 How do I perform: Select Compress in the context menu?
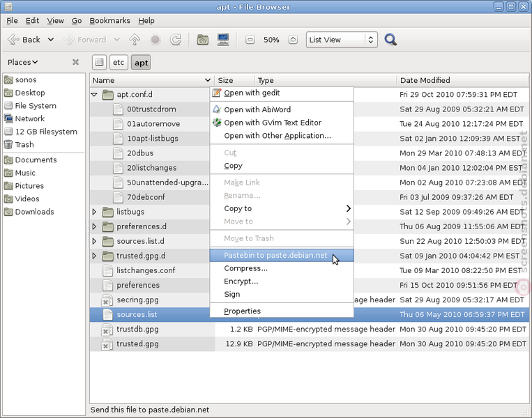282,268
